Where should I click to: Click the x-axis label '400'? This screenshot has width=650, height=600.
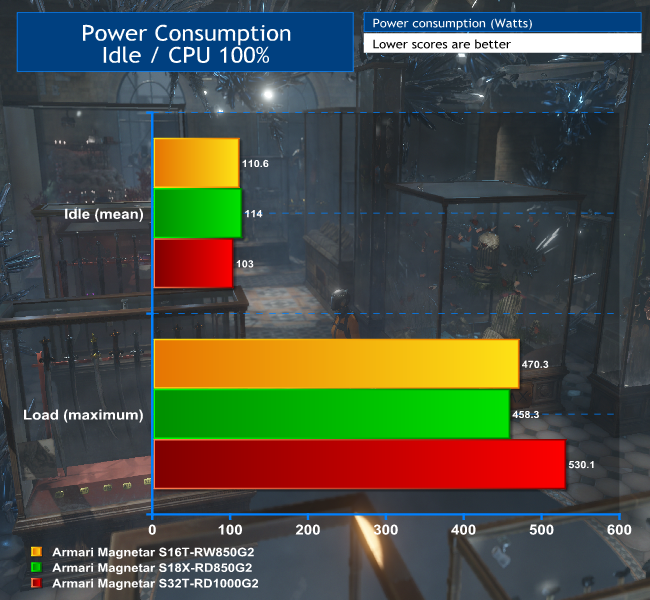[463, 530]
